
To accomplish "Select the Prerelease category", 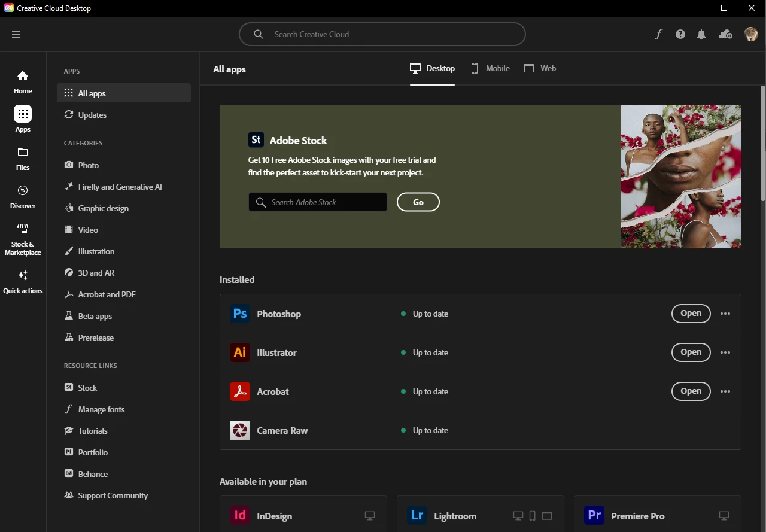I will coord(124,338).
